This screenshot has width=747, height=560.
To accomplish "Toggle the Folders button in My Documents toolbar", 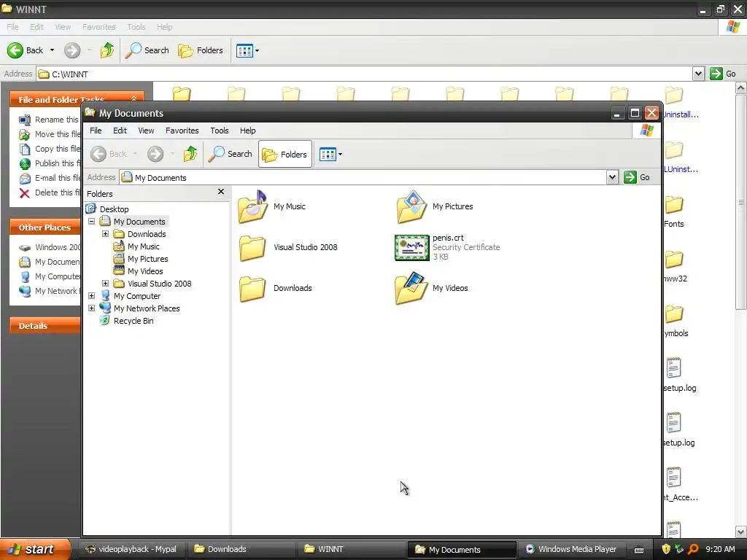I will (x=285, y=154).
